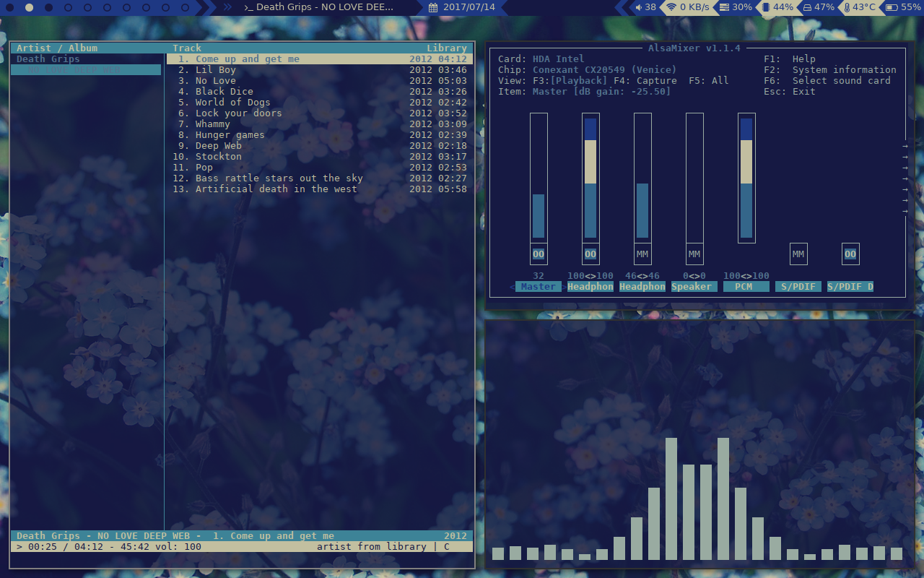Click the disk drive usage icon

click(807, 7)
